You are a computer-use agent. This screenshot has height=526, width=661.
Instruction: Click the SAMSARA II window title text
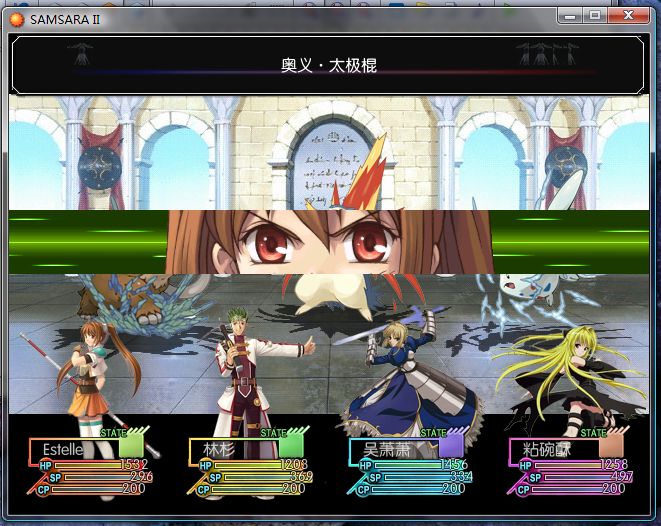point(65,19)
